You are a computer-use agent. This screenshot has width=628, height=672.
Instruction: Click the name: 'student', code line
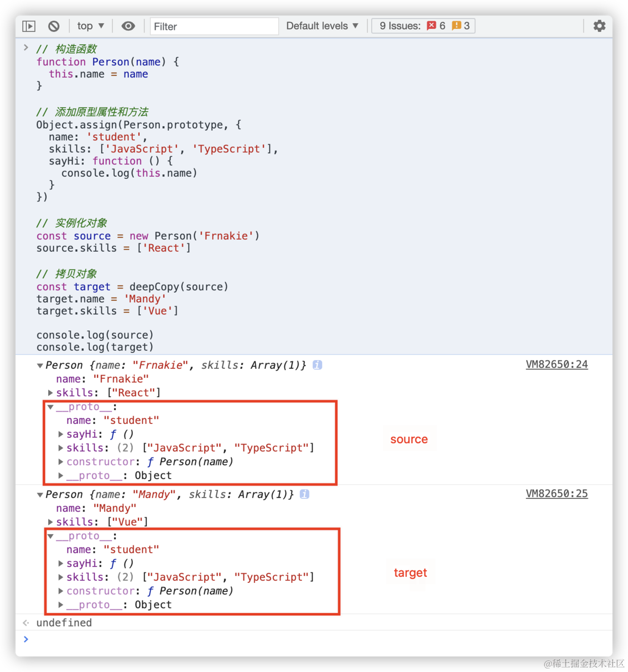[x=98, y=137]
